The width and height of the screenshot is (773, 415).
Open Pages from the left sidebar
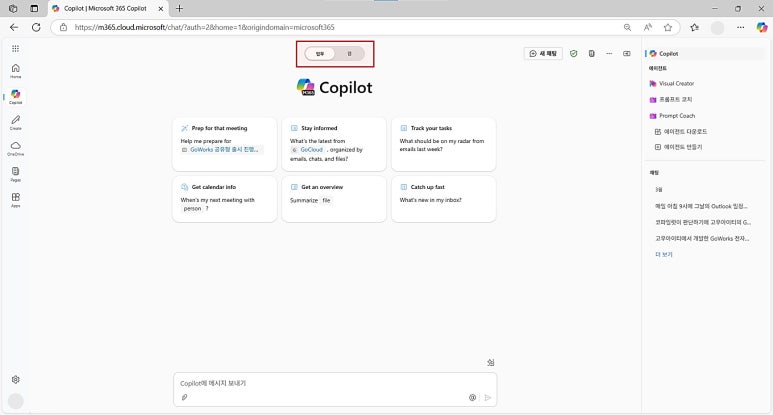(15, 173)
